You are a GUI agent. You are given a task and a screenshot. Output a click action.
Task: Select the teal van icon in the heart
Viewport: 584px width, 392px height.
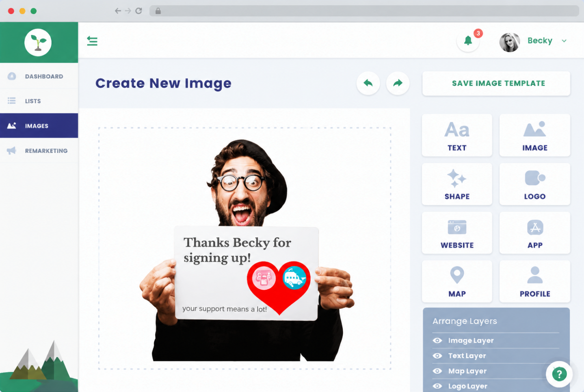[294, 278]
